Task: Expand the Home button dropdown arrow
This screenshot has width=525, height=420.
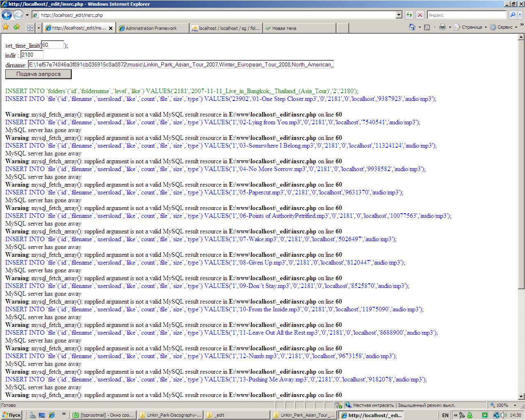Action: coord(419,27)
